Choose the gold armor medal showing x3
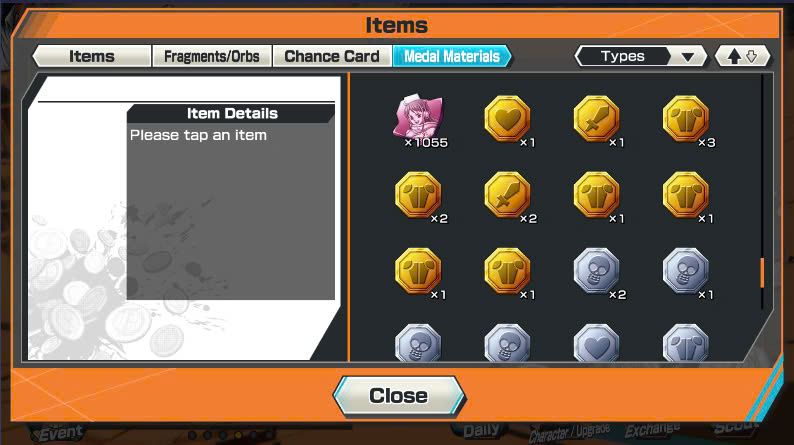The image size is (794, 445). pyautogui.click(x=686, y=118)
